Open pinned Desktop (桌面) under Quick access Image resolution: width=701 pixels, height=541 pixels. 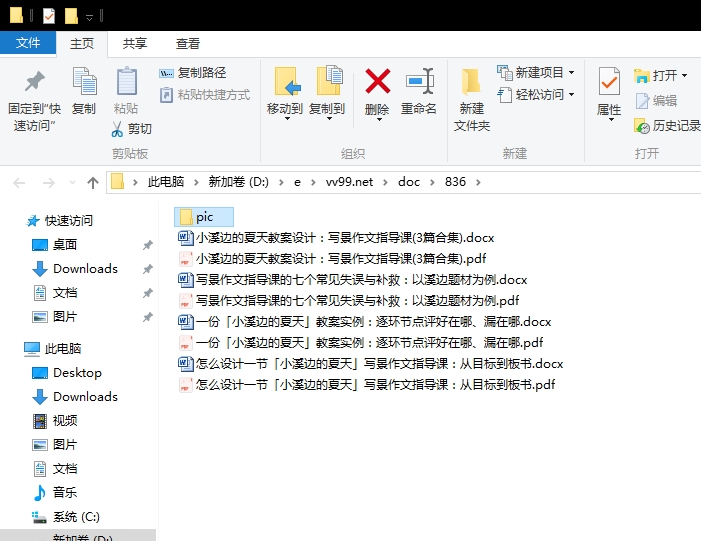(55, 245)
